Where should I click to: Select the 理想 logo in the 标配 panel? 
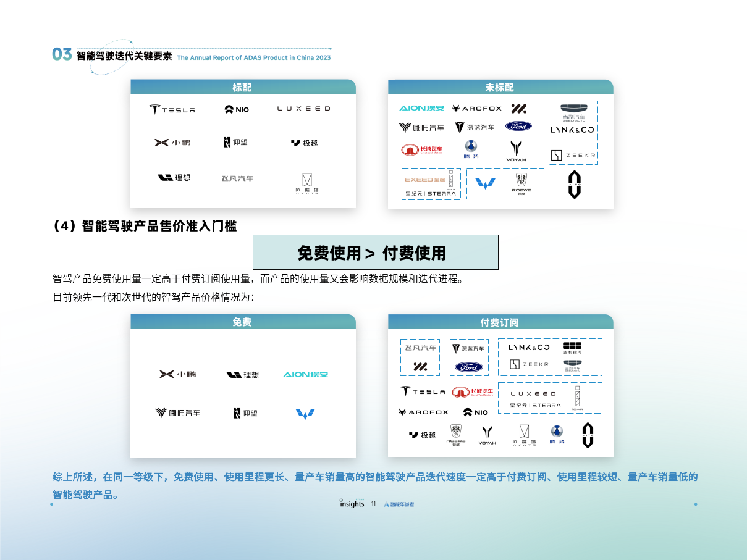click(174, 177)
